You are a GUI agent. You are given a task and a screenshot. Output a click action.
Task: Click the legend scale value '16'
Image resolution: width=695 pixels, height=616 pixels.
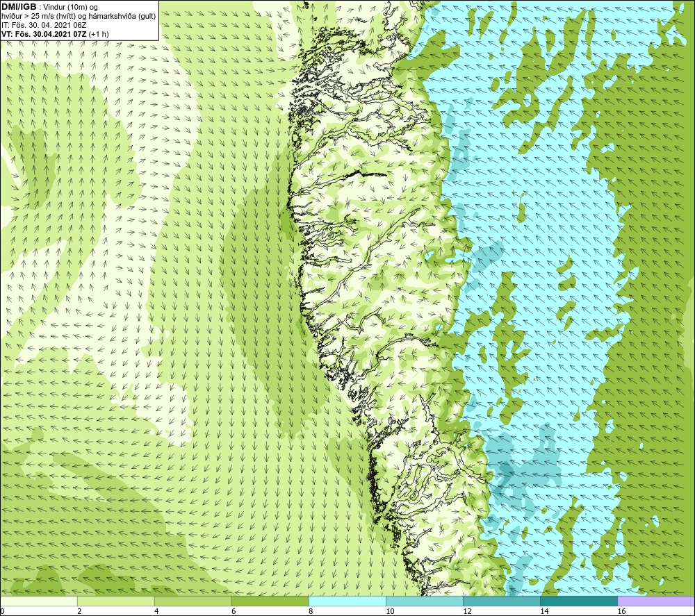pos(621,611)
